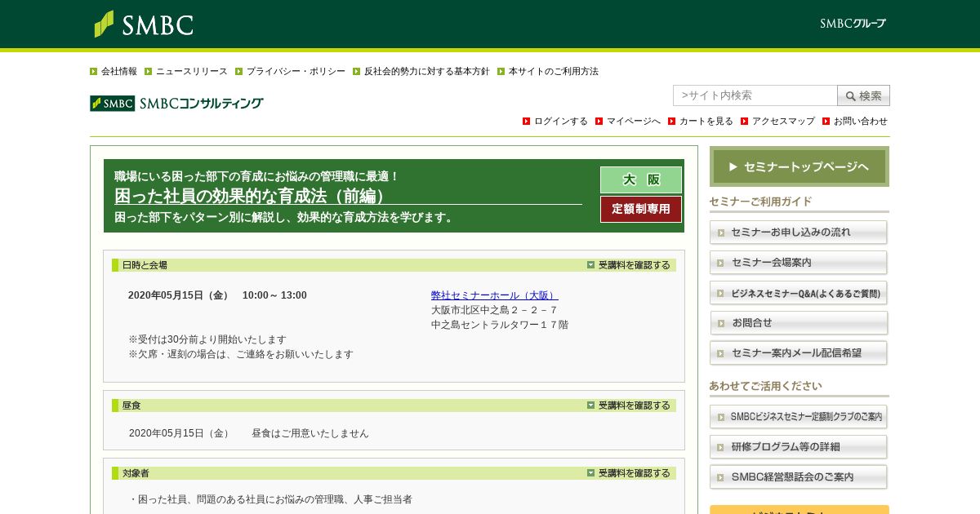
Task: Click the SMBCコンサルティング logo
Action: pyautogui.click(x=176, y=104)
